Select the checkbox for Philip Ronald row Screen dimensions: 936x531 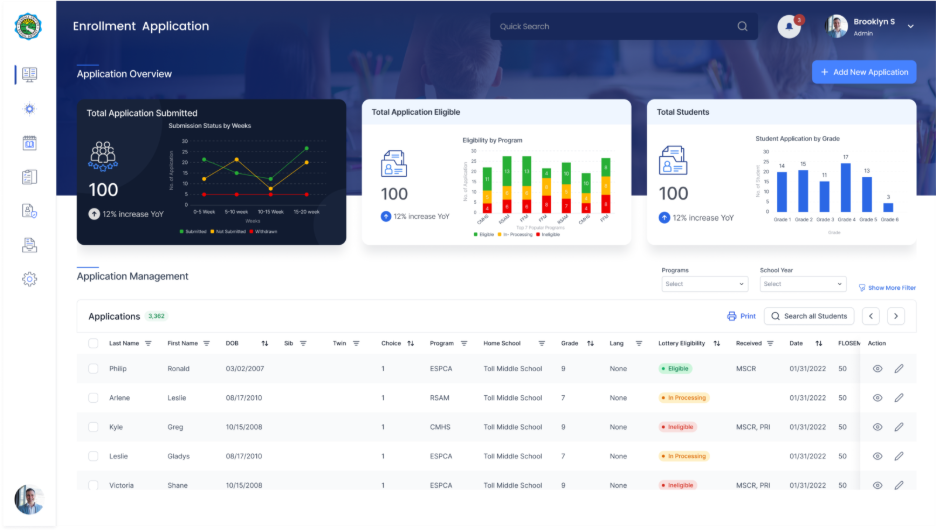click(94, 369)
